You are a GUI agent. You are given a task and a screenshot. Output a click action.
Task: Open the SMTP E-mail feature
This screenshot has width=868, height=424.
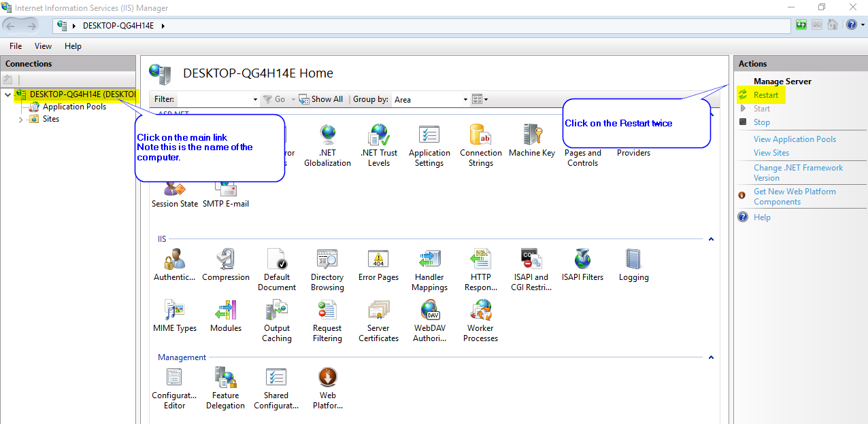(x=226, y=196)
